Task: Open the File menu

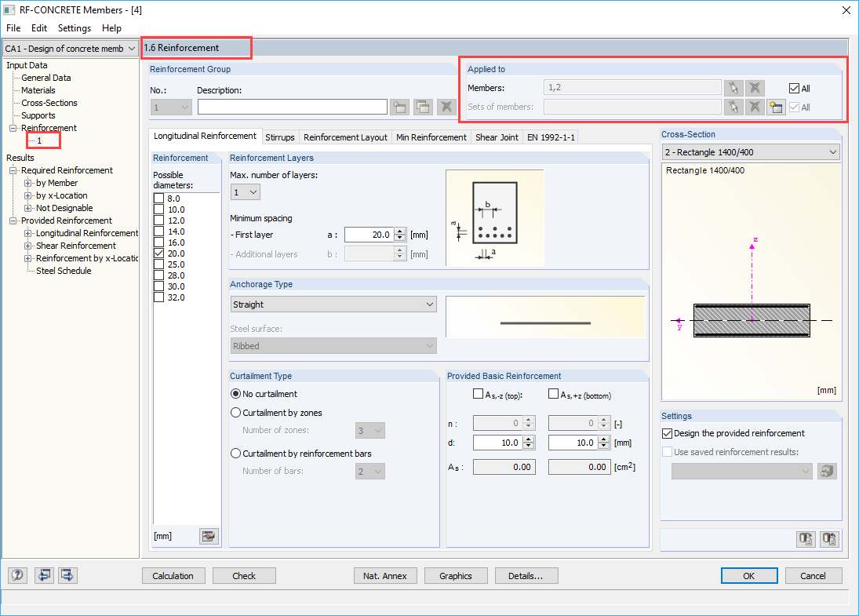Action: pos(13,28)
